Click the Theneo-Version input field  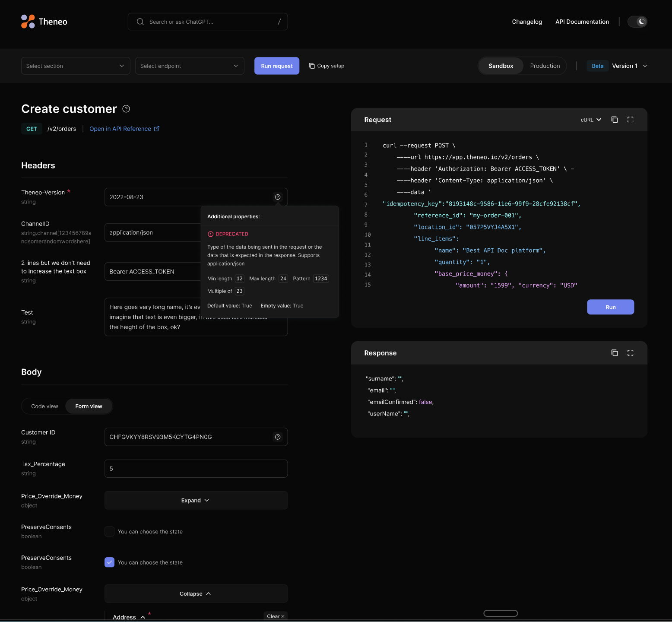(196, 197)
